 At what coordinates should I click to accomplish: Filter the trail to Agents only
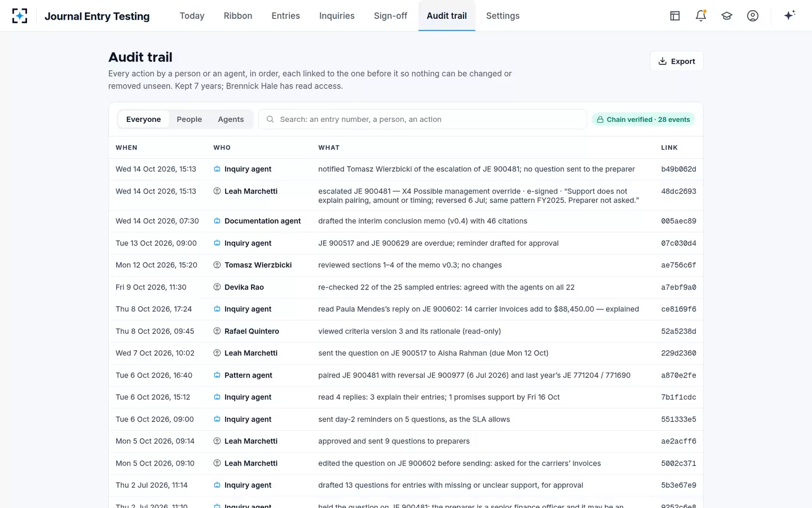point(231,119)
